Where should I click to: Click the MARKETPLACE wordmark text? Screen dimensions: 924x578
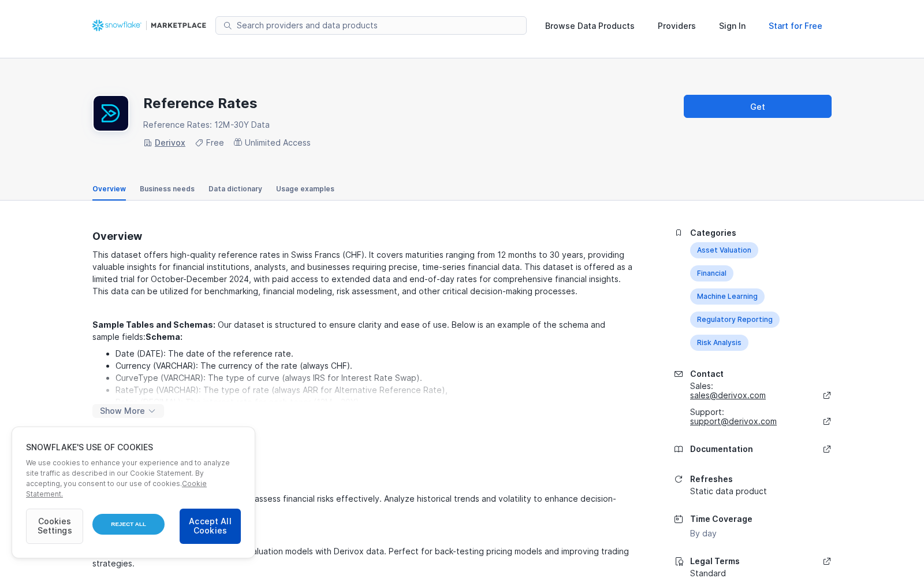[x=178, y=25]
